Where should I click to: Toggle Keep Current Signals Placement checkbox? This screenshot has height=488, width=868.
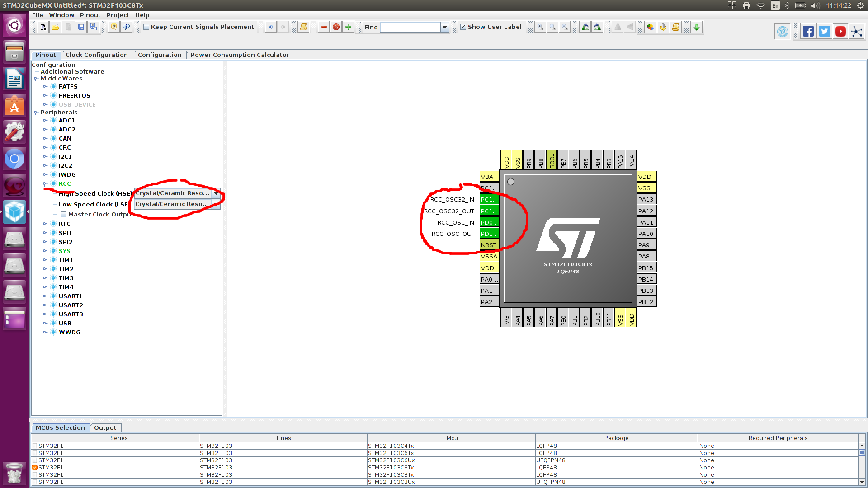click(146, 27)
